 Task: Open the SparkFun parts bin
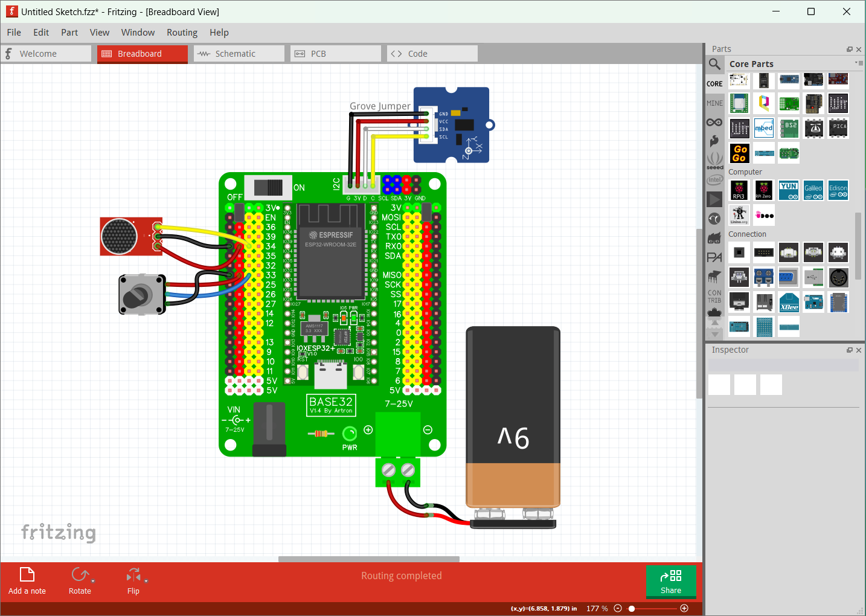[714, 140]
